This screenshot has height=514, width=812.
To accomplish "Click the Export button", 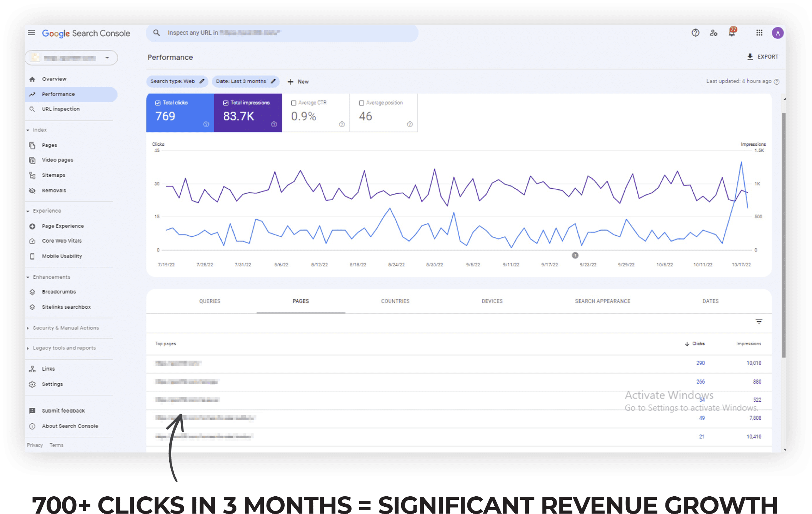I will coord(762,57).
